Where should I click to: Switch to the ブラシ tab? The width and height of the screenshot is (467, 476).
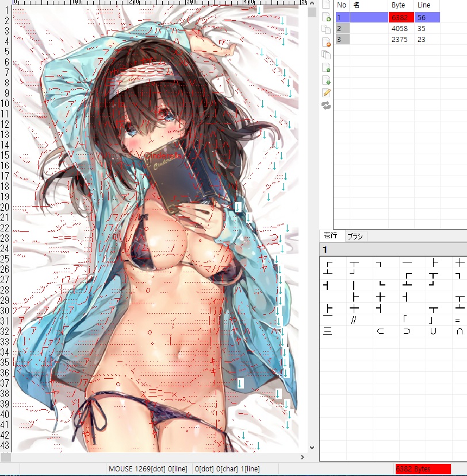355,237
